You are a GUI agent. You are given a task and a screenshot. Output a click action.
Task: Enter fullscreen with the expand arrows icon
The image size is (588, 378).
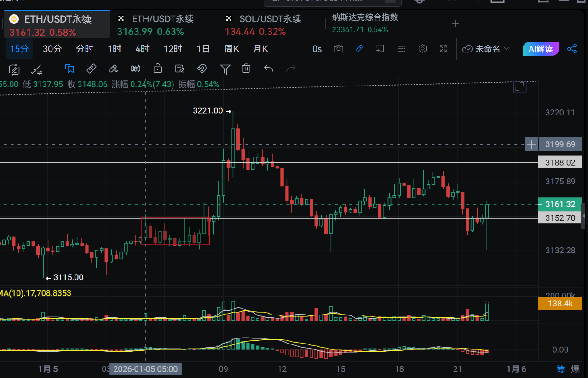tap(444, 49)
